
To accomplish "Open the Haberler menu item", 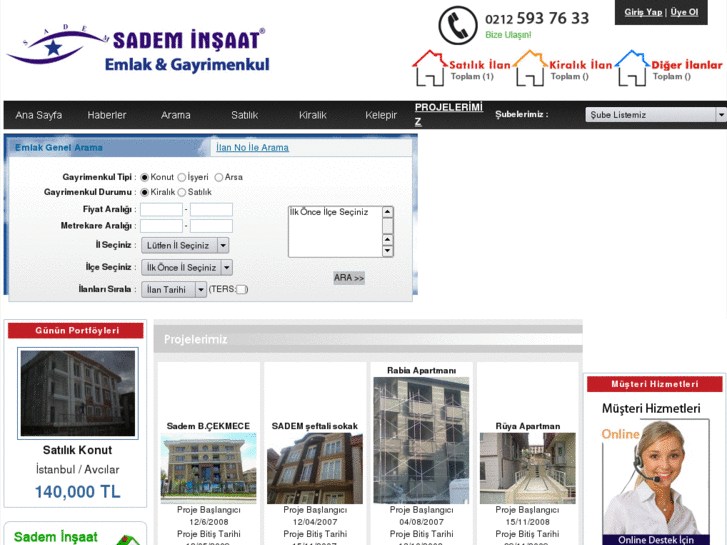I will [x=107, y=115].
